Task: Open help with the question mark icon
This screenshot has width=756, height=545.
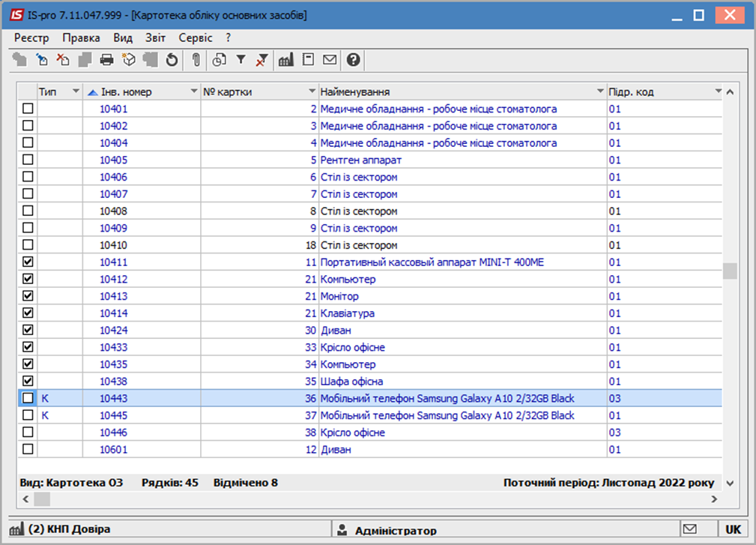Action: [x=354, y=60]
